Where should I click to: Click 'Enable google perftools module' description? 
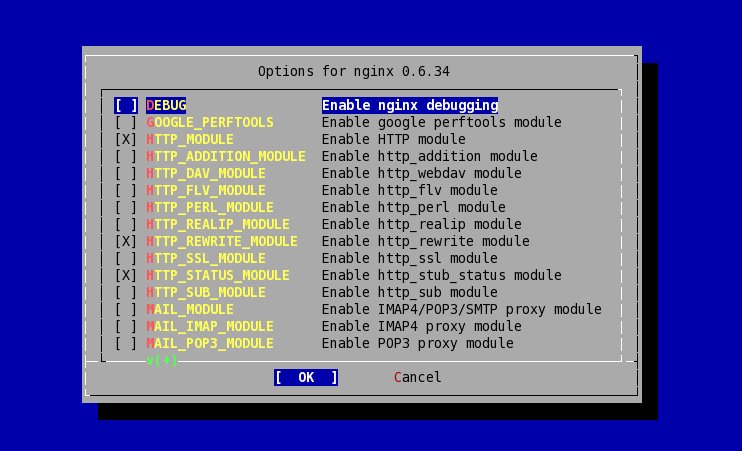pyautogui.click(x=442, y=122)
